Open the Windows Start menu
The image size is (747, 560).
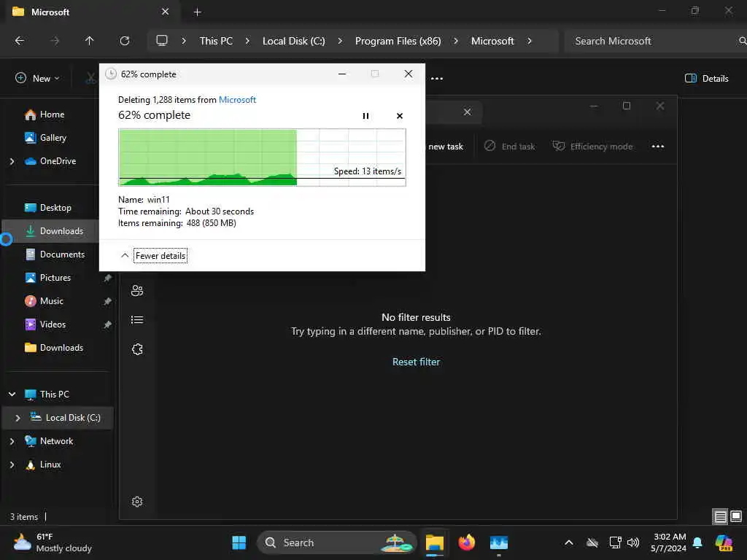tap(239, 542)
